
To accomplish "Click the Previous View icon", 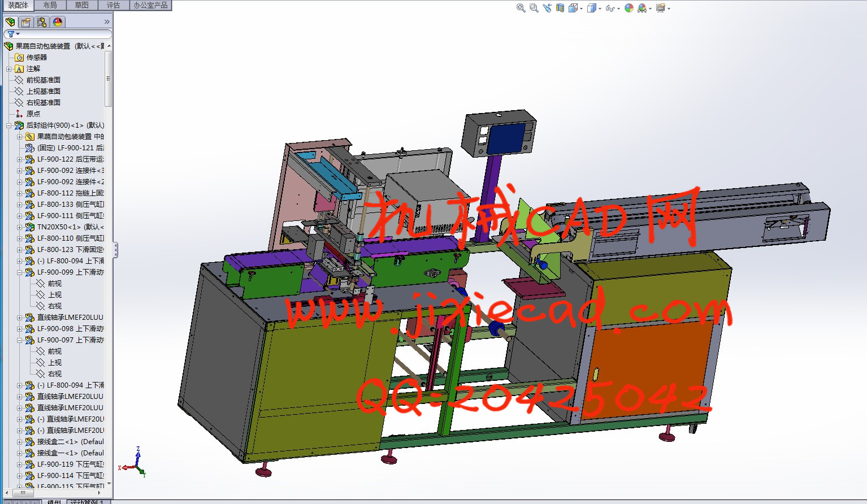I will 547,8.
